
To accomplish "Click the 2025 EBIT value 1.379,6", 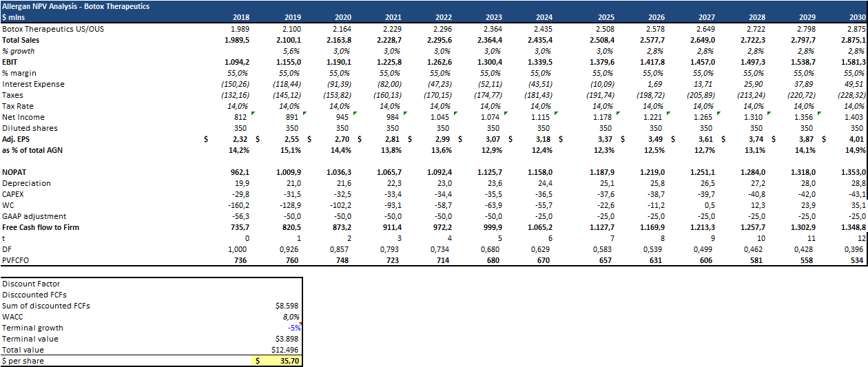I will [x=598, y=62].
